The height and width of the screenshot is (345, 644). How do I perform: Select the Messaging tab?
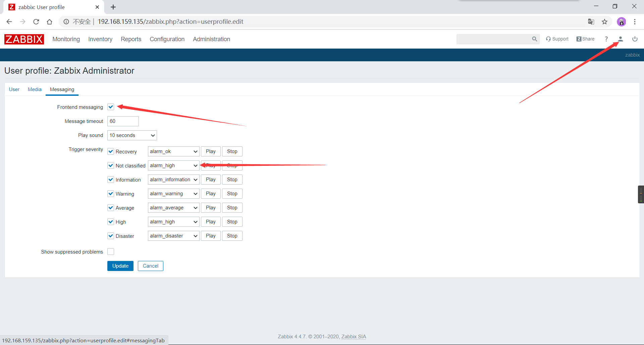tap(62, 89)
